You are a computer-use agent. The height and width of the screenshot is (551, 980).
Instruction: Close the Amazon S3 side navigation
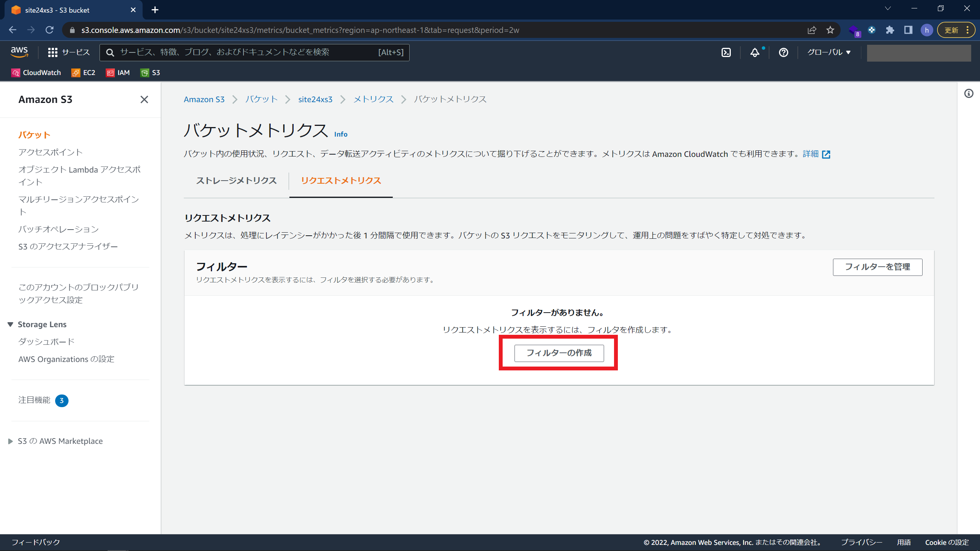144,99
